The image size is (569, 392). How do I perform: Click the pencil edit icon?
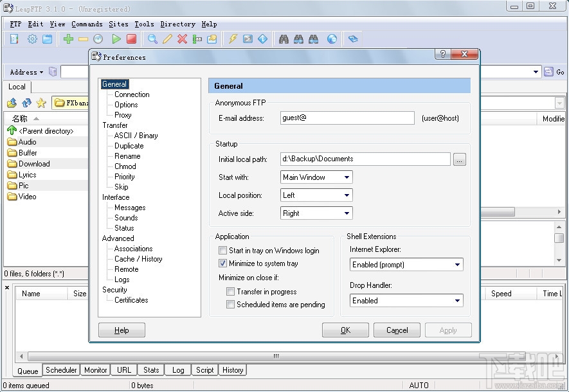coord(167,39)
